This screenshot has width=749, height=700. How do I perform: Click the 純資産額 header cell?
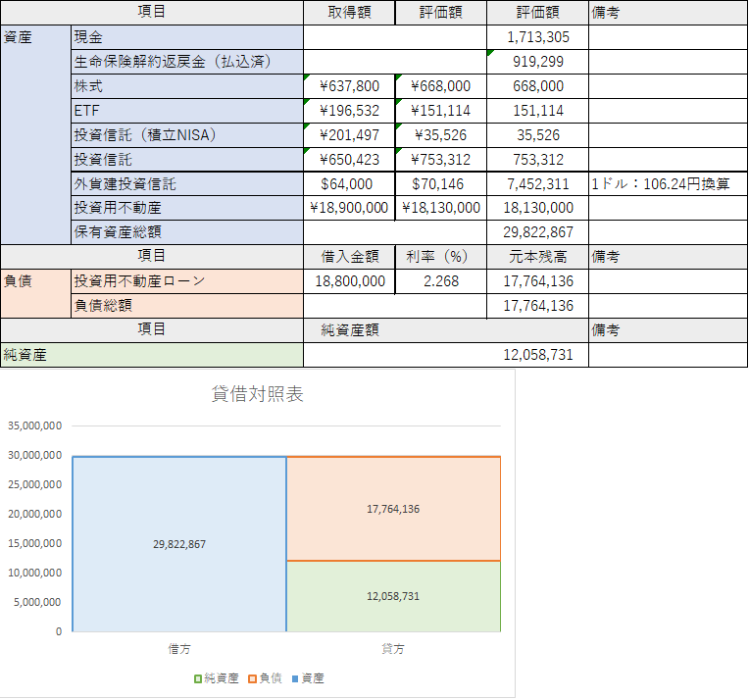[x=446, y=330]
